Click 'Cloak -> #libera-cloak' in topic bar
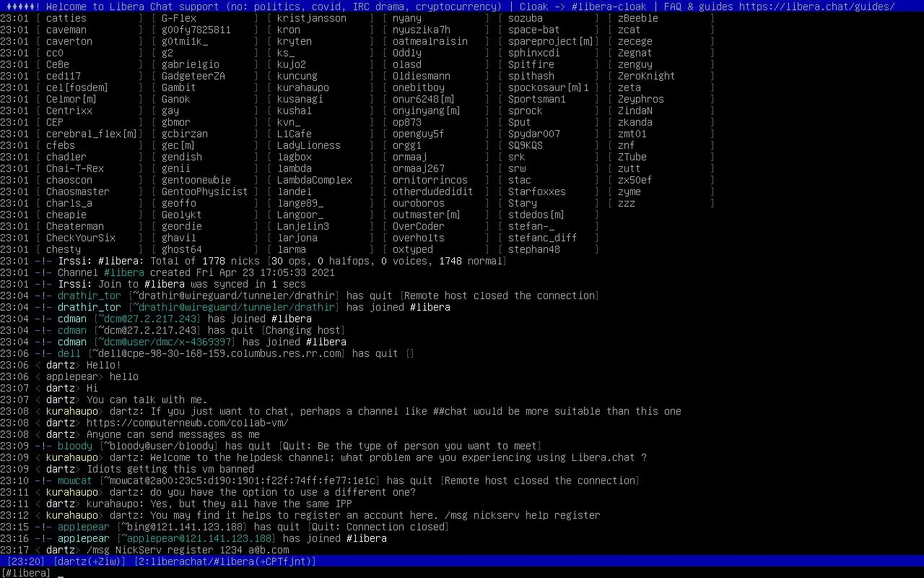Image resolution: width=924 pixels, height=578 pixels. [583, 7]
